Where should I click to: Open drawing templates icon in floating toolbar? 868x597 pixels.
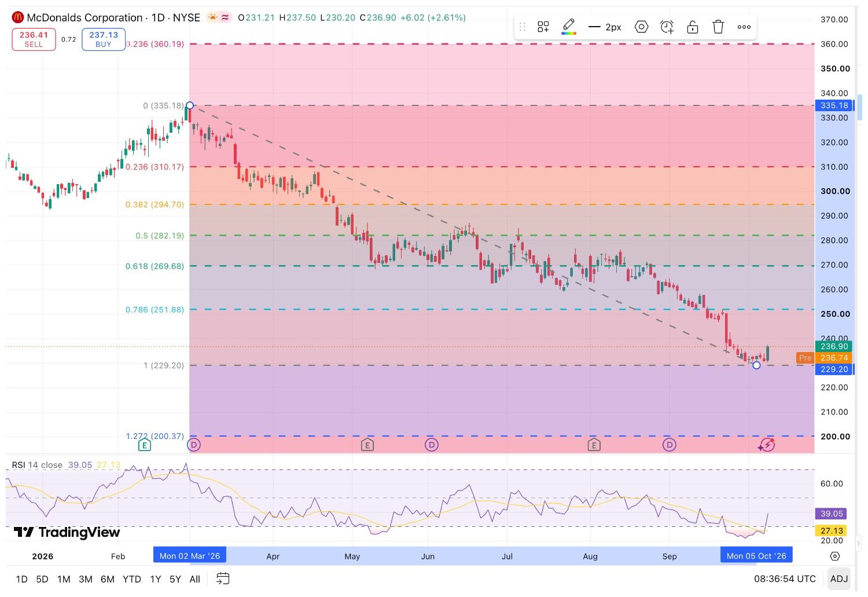543,27
